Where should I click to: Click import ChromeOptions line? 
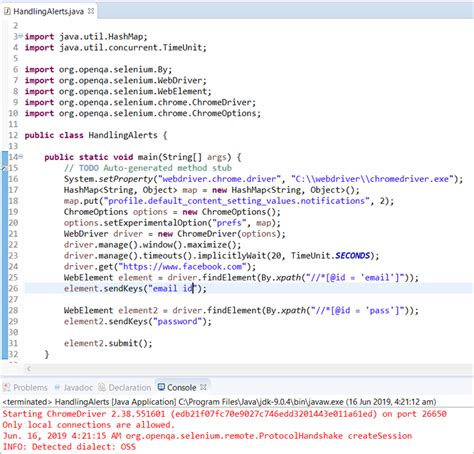(142, 113)
